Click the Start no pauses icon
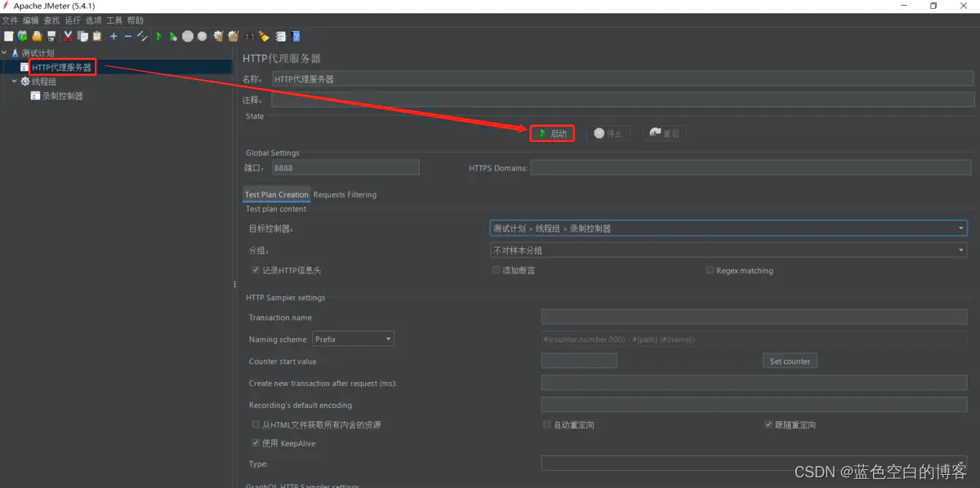This screenshot has height=488, width=980. (x=173, y=36)
